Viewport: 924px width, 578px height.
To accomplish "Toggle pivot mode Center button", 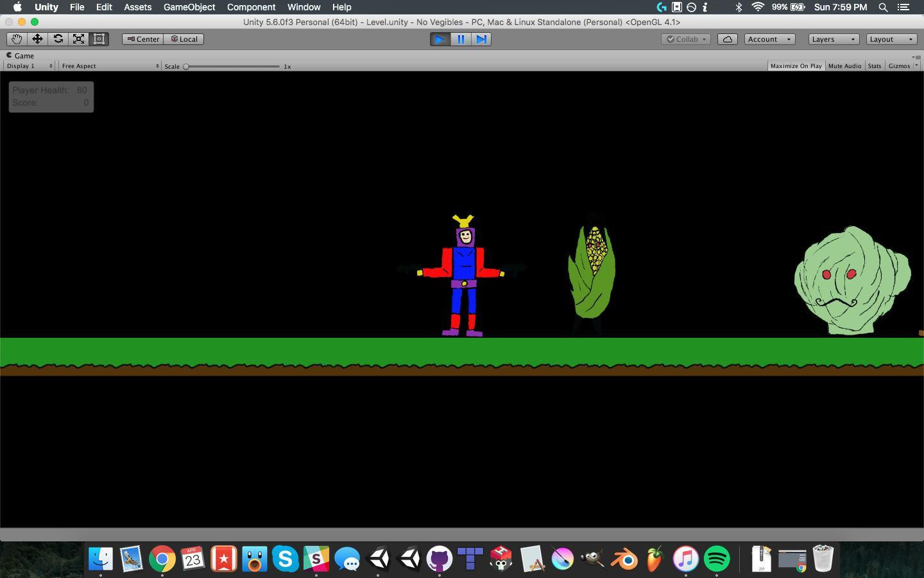I will [142, 39].
